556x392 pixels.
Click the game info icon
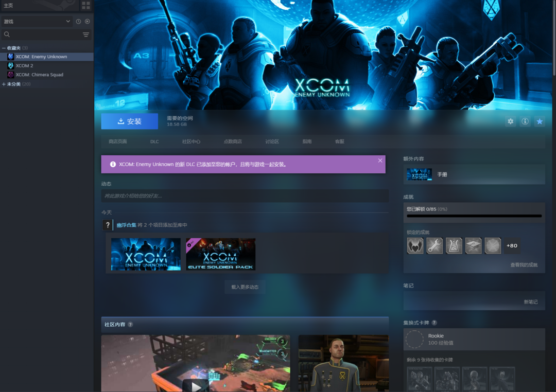[525, 121]
